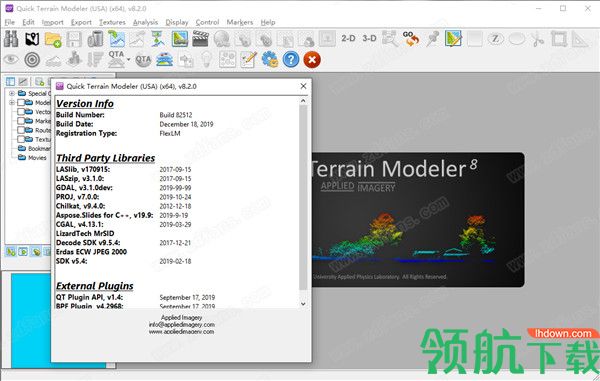
Task: Click the stacked colored layers icon
Action: point(164,60)
